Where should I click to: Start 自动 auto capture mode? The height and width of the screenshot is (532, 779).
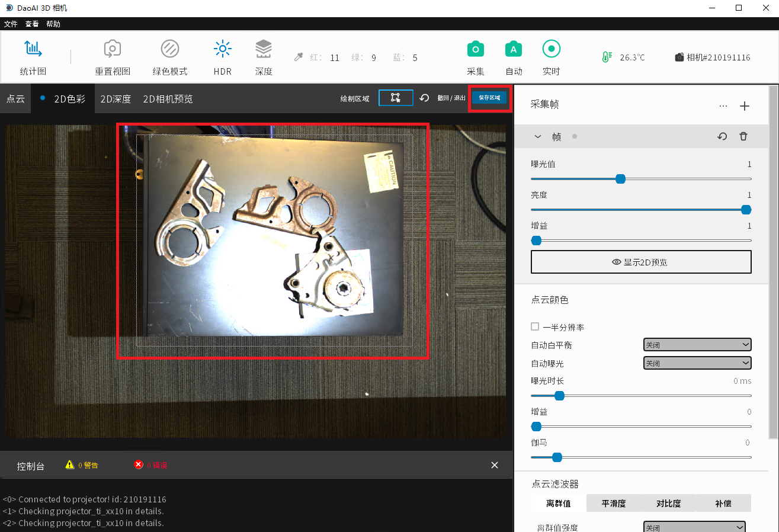point(514,57)
